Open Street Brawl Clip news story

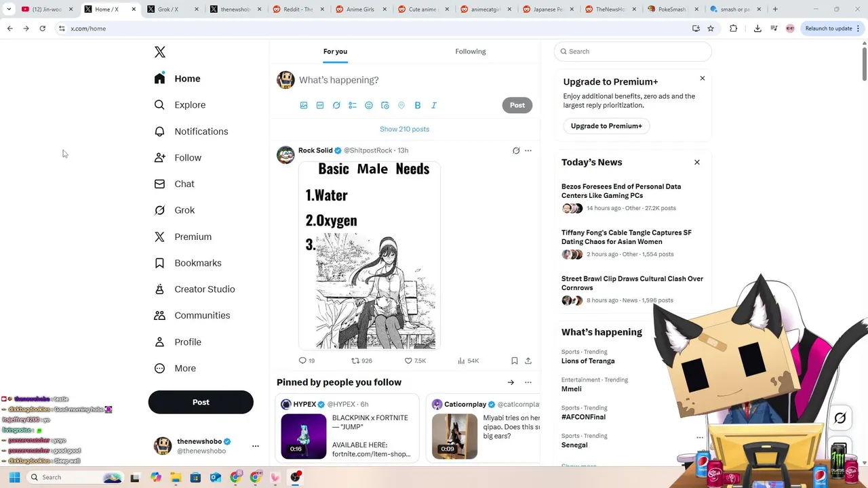pos(632,283)
